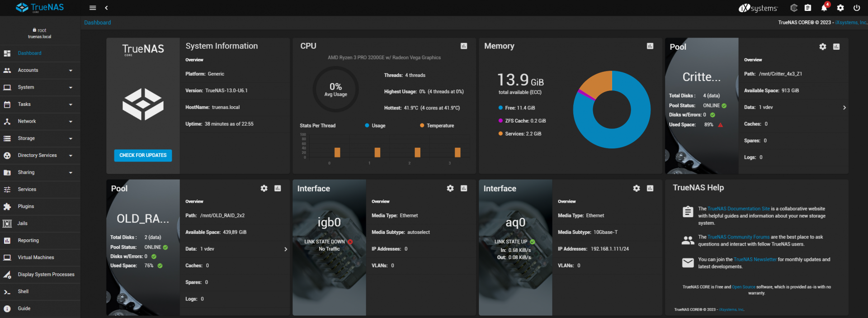Click CHECK FOR UPDATES button
This screenshot has width=868, height=318.
click(143, 155)
